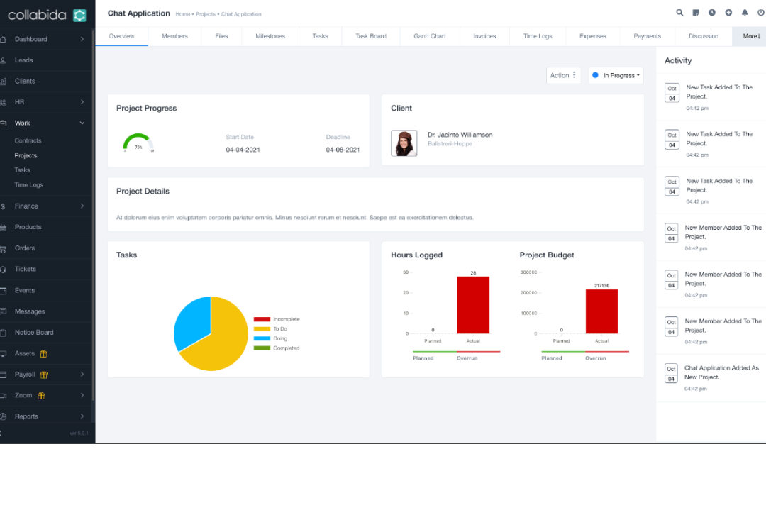Open the sticky notes icon
Screen dimensions: 766x532
(696, 13)
